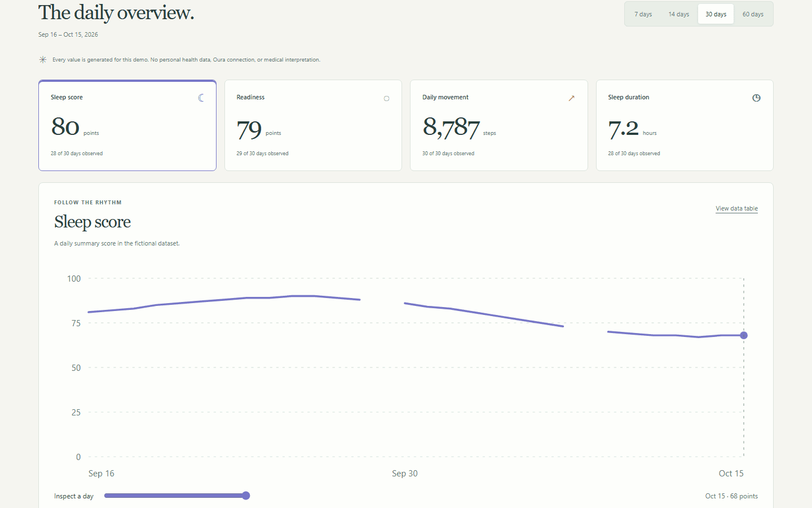Click 'A daily summary score' description text

coord(117,244)
